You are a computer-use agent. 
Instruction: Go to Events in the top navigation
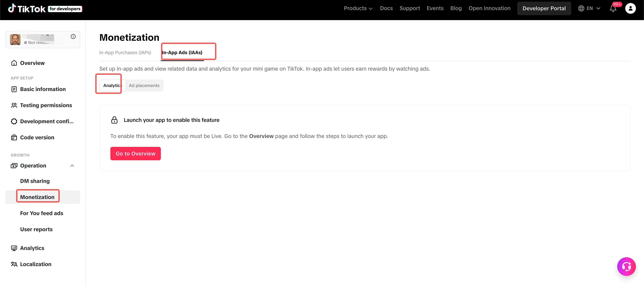pos(435,9)
